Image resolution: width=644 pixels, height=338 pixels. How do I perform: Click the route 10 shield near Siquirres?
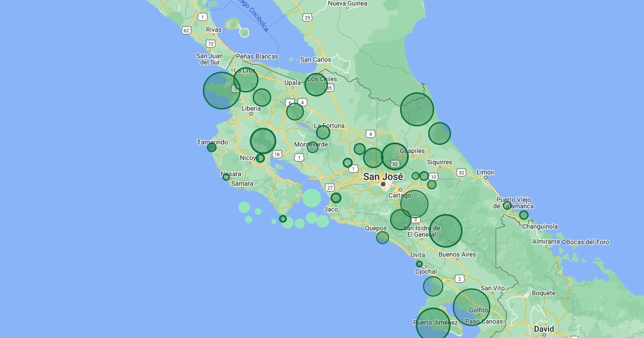(x=433, y=177)
